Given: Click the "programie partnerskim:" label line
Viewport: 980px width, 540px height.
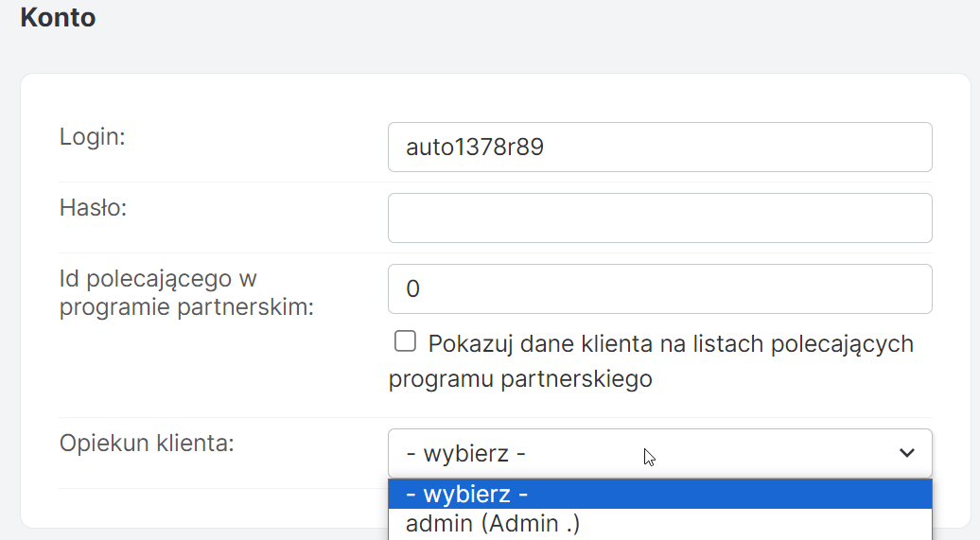Looking at the screenshot, I should [186, 308].
